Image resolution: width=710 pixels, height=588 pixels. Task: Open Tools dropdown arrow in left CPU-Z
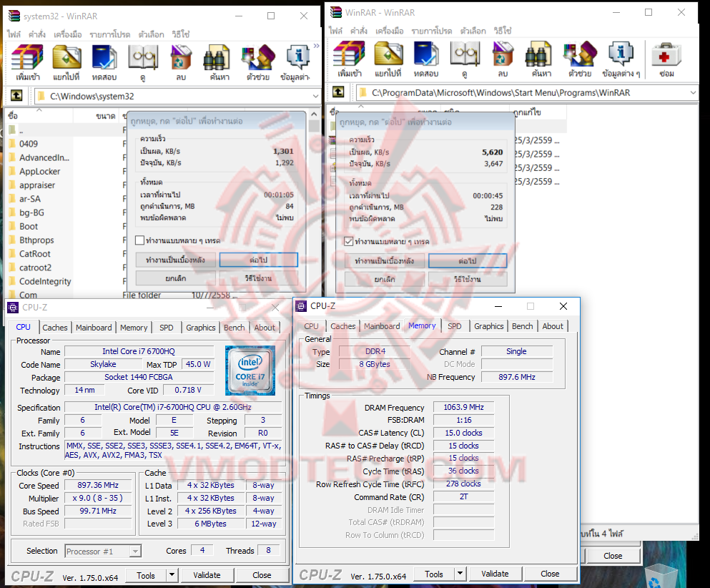[172, 575]
